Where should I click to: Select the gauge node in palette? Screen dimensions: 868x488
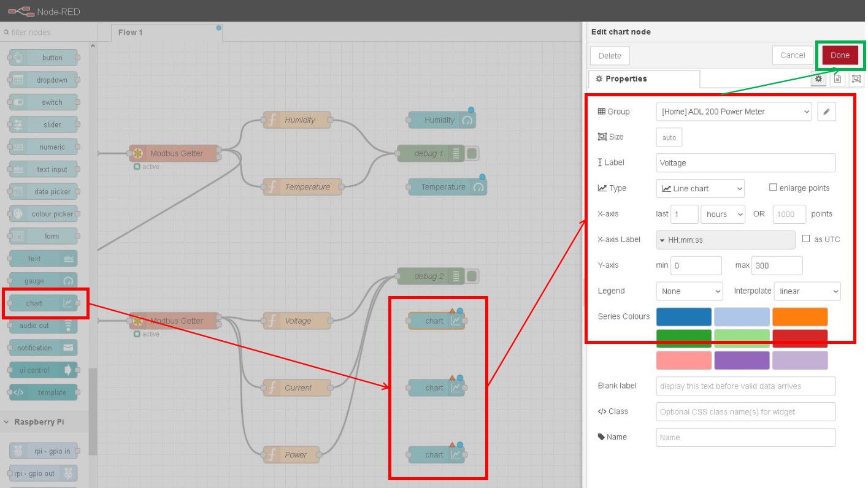[x=43, y=281]
